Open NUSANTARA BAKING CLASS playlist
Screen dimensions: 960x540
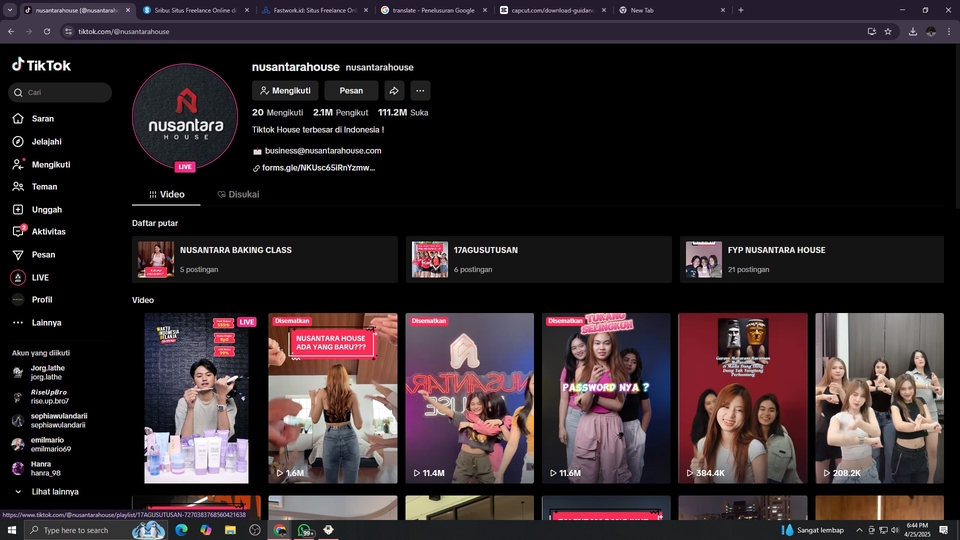coord(264,260)
